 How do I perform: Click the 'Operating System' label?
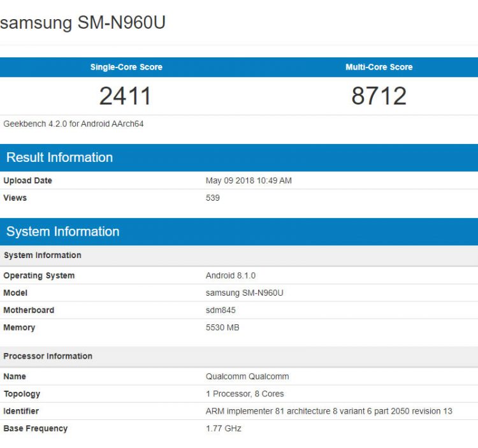pos(39,275)
